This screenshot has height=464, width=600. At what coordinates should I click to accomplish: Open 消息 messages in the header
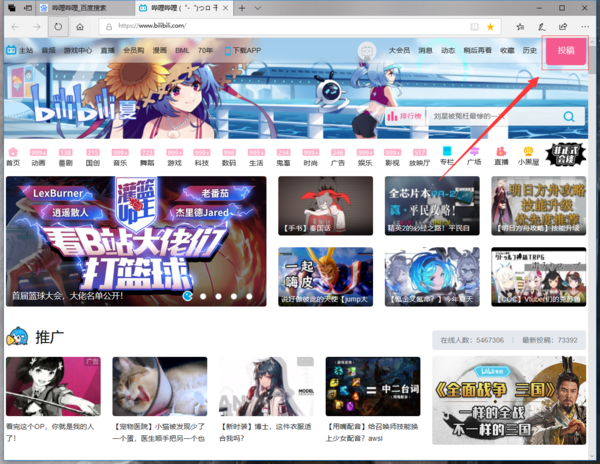[x=425, y=50]
